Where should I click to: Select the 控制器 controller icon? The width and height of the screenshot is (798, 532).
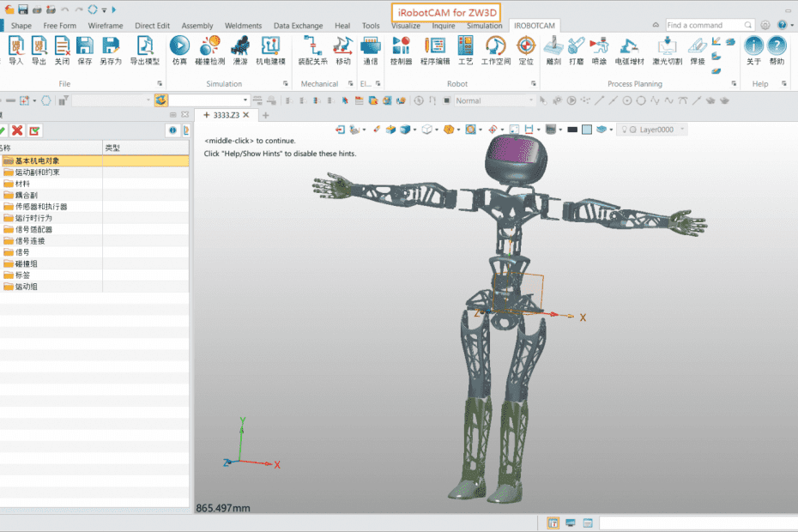(401, 45)
